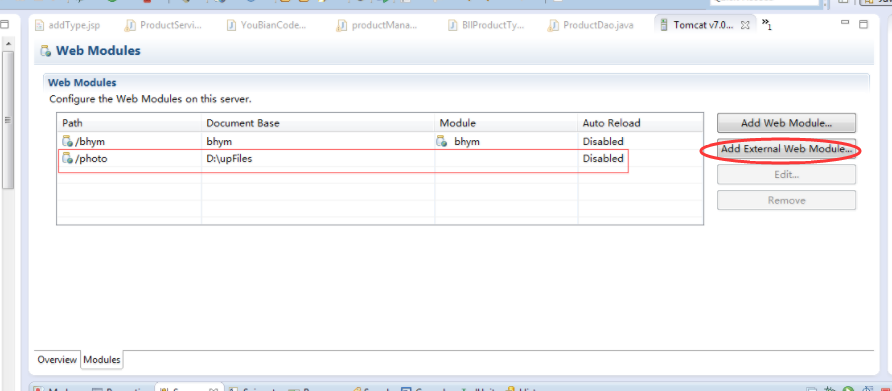Switch to the addType.jsp editor tab
The height and width of the screenshot is (391, 892).
click(67, 26)
